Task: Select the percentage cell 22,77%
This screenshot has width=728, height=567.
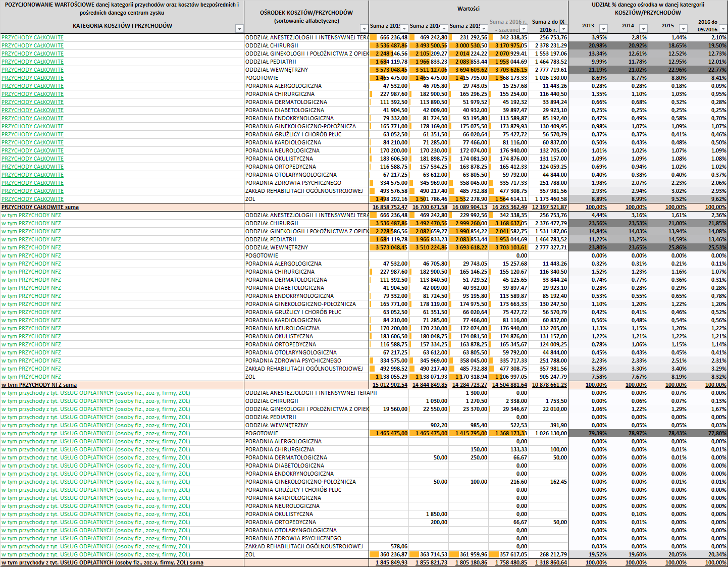Action: coord(708,70)
